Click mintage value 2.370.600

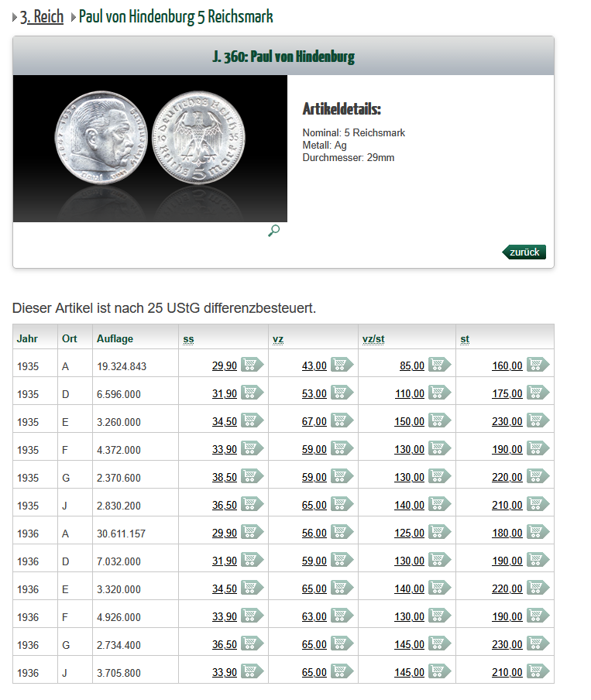[x=119, y=478]
